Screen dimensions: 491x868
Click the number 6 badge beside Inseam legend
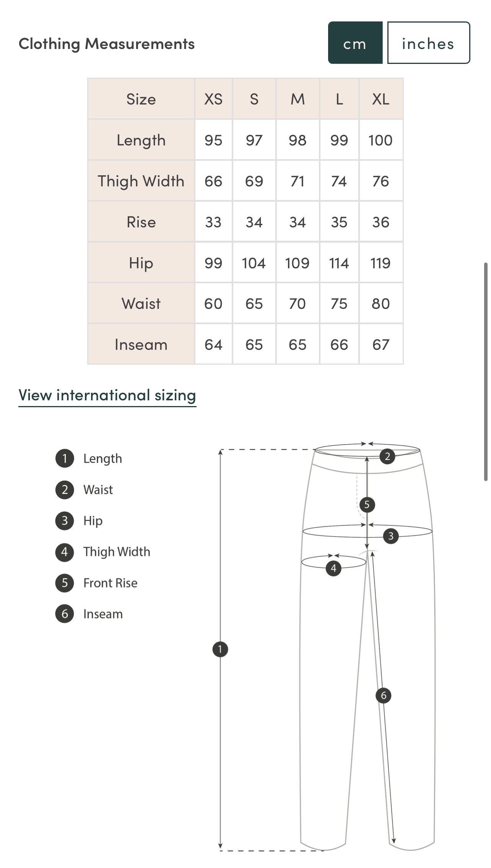(x=65, y=614)
